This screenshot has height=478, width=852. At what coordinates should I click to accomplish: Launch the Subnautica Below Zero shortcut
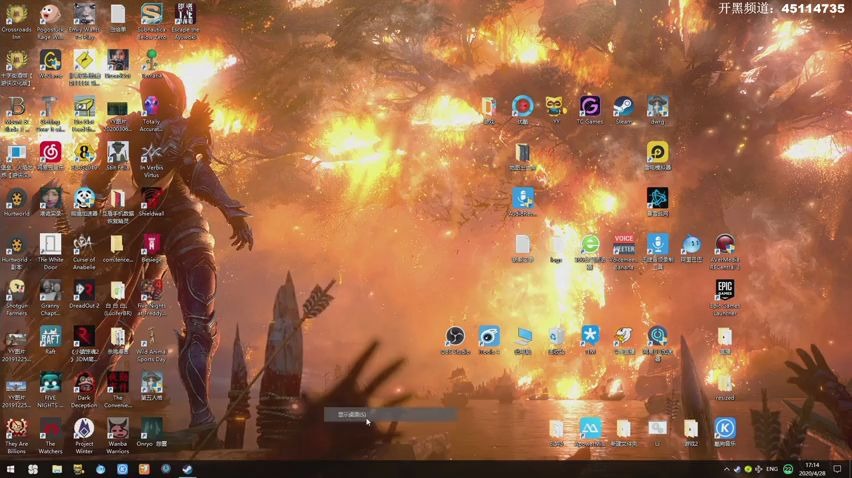click(152, 21)
